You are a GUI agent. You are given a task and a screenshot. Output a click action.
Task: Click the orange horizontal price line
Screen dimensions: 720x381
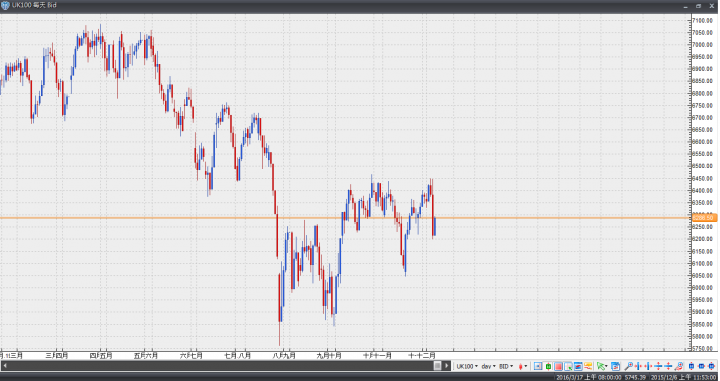(x=345, y=218)
